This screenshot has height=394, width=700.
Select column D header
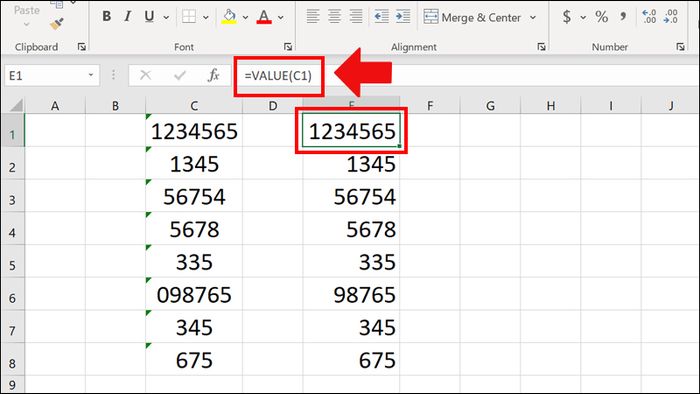click(x=273, y=106)
